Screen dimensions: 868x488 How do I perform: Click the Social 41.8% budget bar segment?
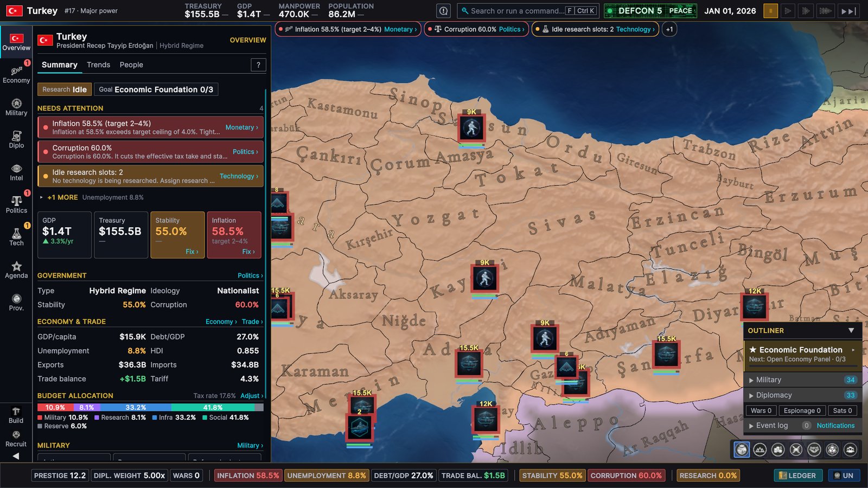[x=213, y=407]
